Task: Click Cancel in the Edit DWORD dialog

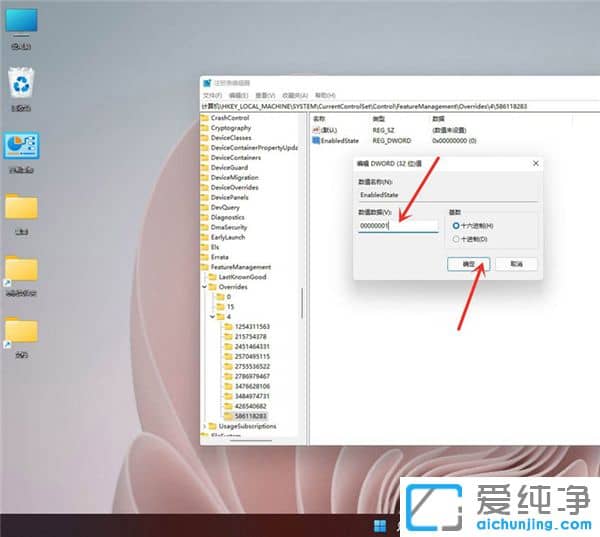Action: coord(516,264)
